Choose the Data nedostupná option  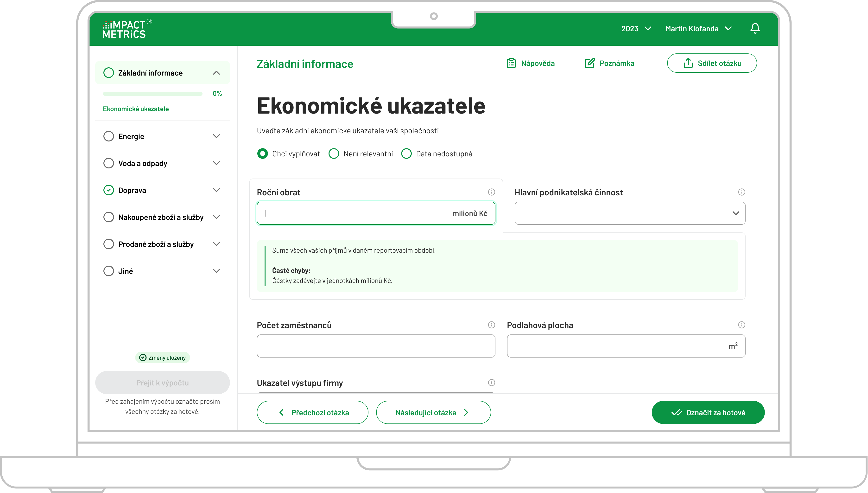click(406, 153)
